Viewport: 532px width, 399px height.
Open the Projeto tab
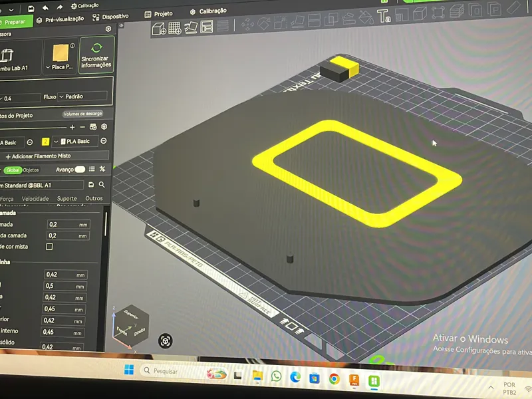(158, 14)
